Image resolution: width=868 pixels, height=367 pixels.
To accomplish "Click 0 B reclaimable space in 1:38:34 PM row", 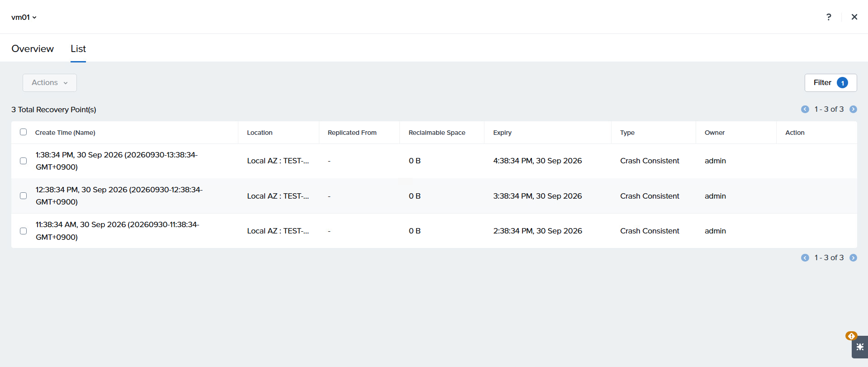I will [x=415, y=161].
